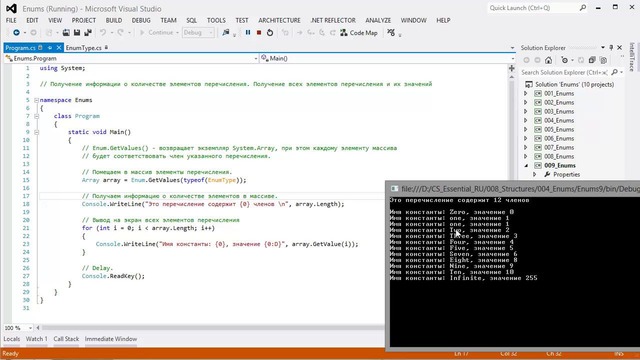This screenshot has height=360, width=640.
Task: Click the Navigate Backward toolbar icon
Action: click(16, 33)
